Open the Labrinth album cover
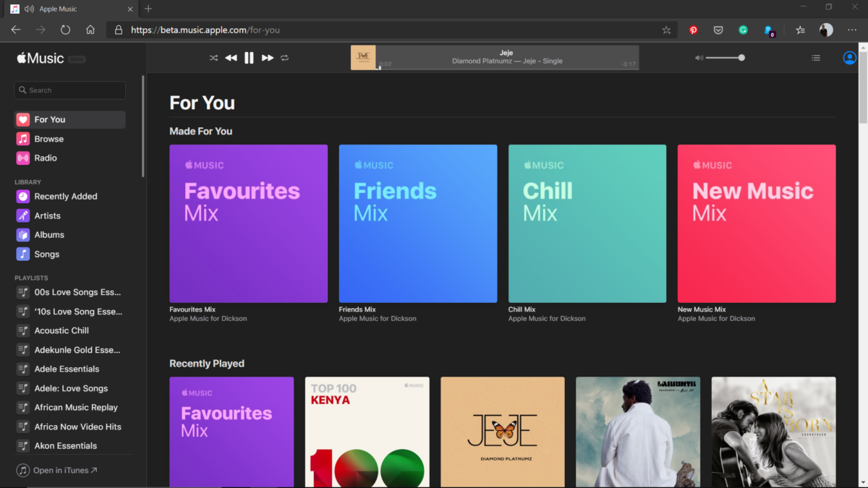 pyautogui.click(x=638, y=432)
